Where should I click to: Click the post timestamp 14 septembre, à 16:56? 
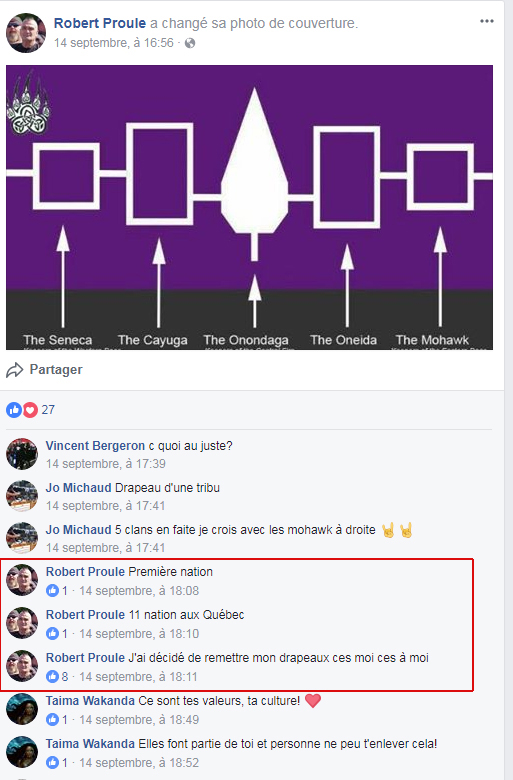(114, 43)
